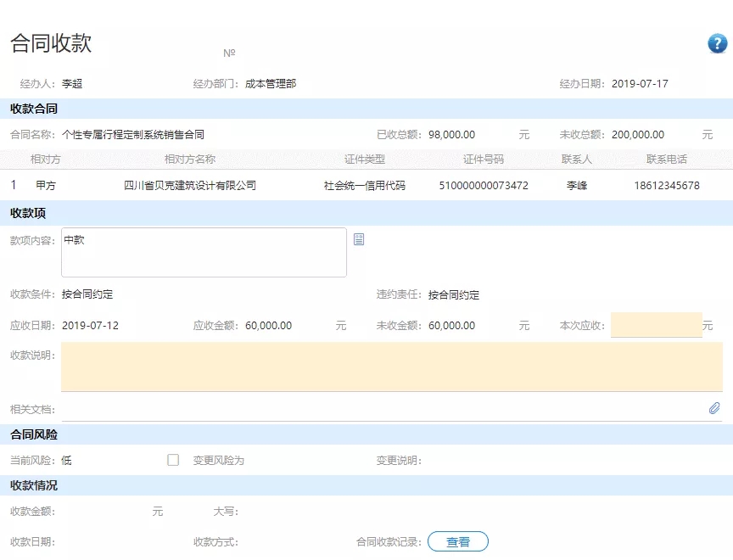Click the 本次应收 amount input field
733x560 pixels.
click(x=656, y=325)
